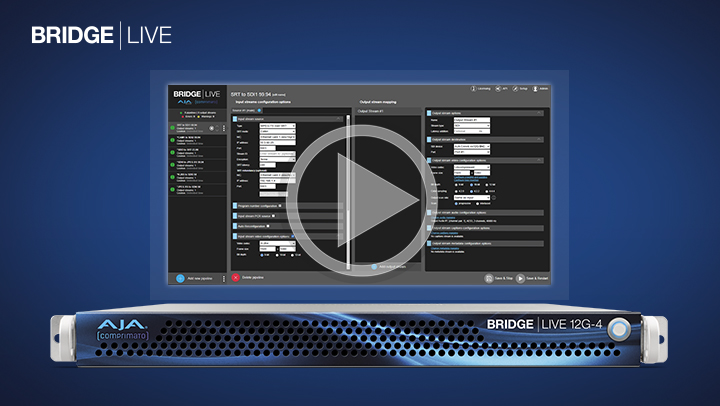
Task: Collapse the Output stream destination section
Action: (540, 139)
